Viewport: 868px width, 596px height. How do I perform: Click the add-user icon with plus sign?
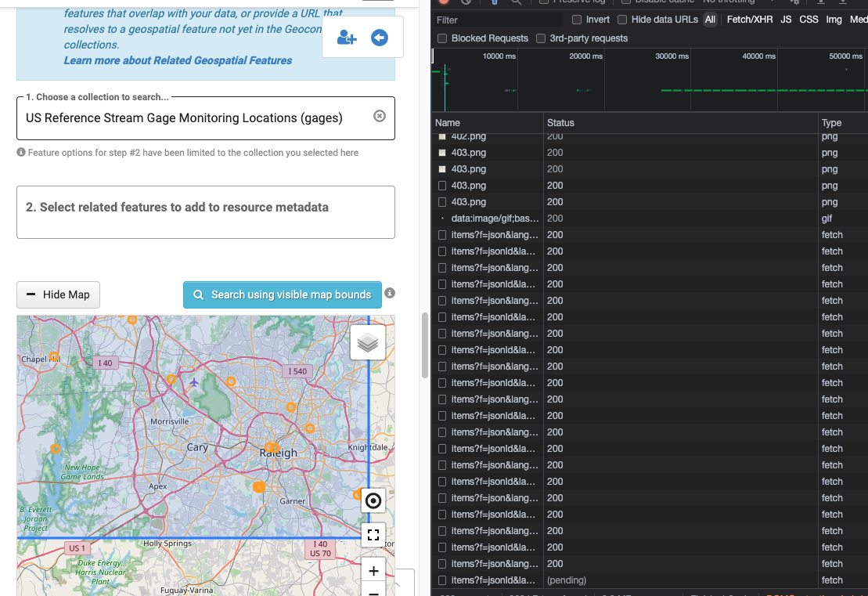(x=347, y=38)
